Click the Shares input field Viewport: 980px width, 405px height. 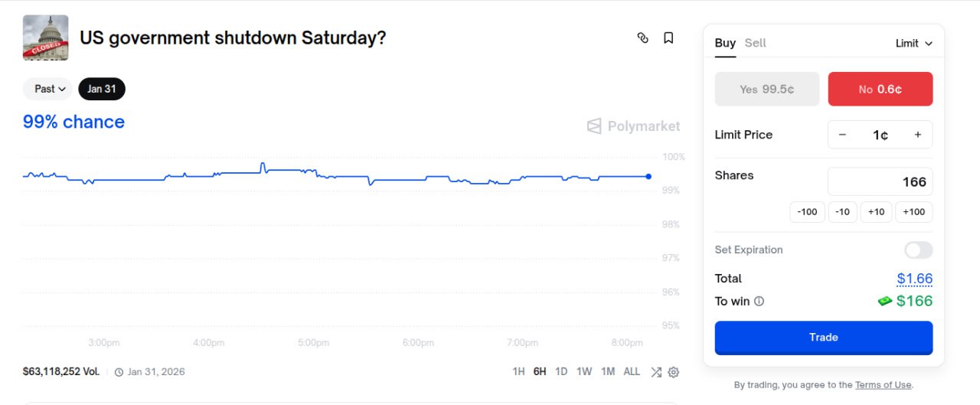click(880, 181)
